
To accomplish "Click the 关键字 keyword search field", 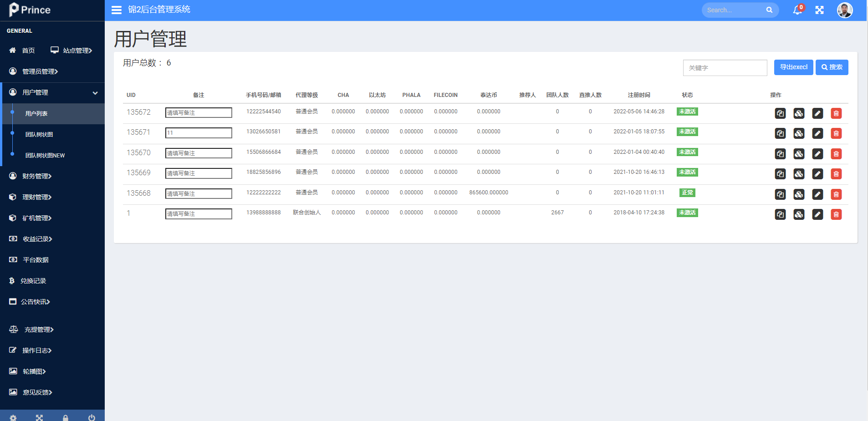I will coord(725,67).
